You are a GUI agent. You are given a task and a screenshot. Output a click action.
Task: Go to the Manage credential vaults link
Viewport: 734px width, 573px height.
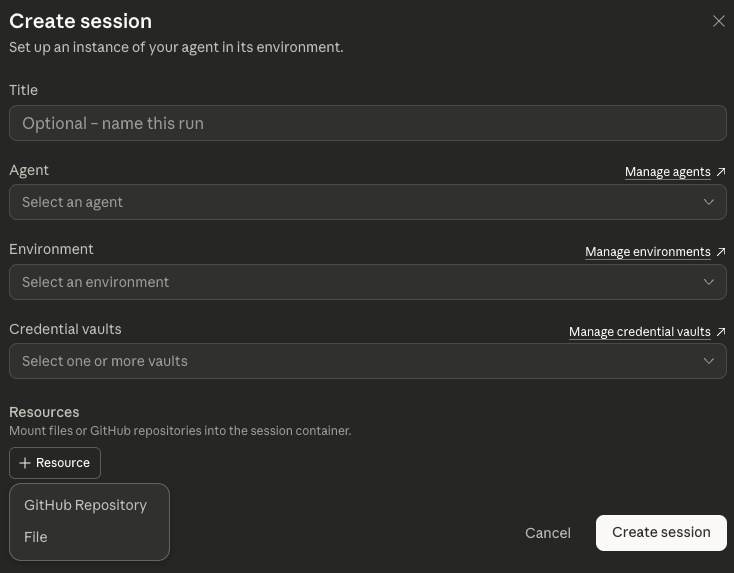click(x=639, y=332)
